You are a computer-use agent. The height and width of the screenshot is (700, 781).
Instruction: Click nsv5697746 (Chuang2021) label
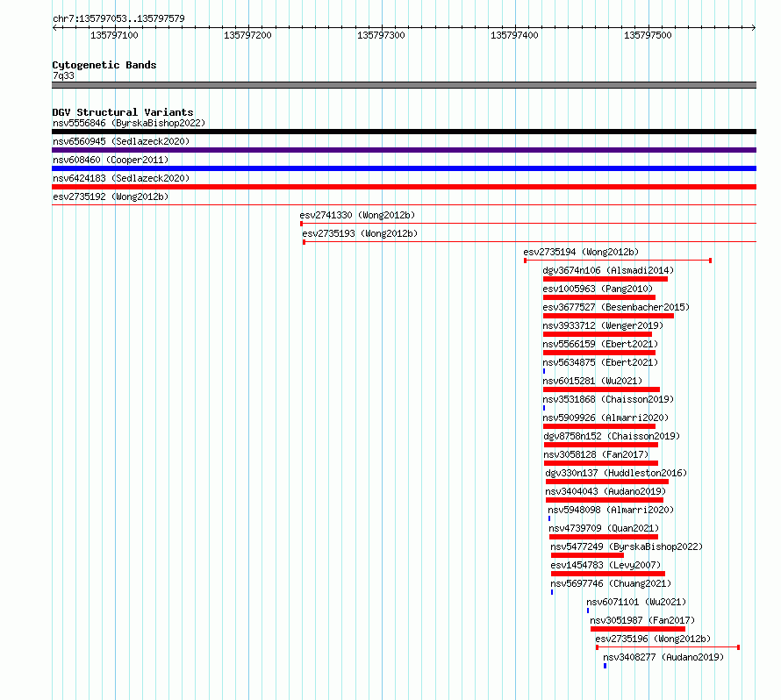pyautogui.click(x=611, y=583)
